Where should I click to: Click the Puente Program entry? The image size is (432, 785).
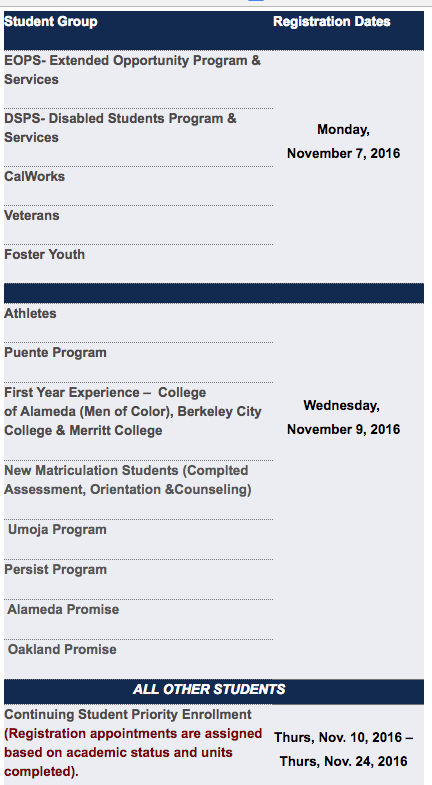point(56,353)
